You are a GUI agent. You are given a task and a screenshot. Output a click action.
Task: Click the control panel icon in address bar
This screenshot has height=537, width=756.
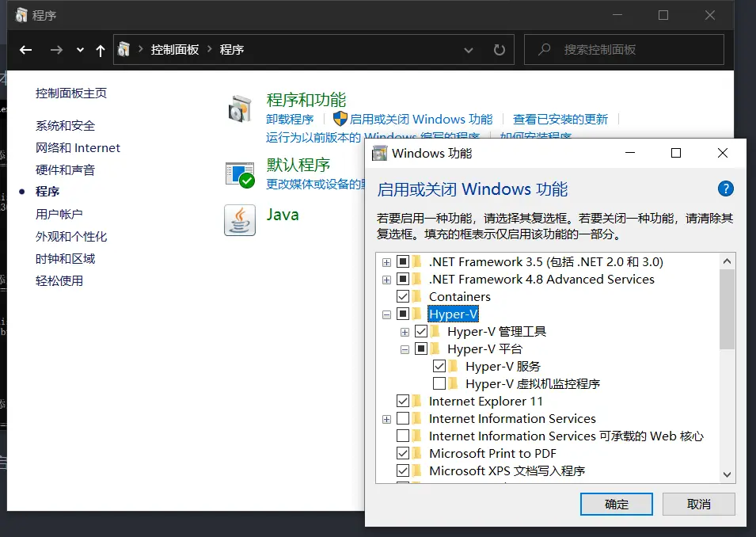[124, 49]
